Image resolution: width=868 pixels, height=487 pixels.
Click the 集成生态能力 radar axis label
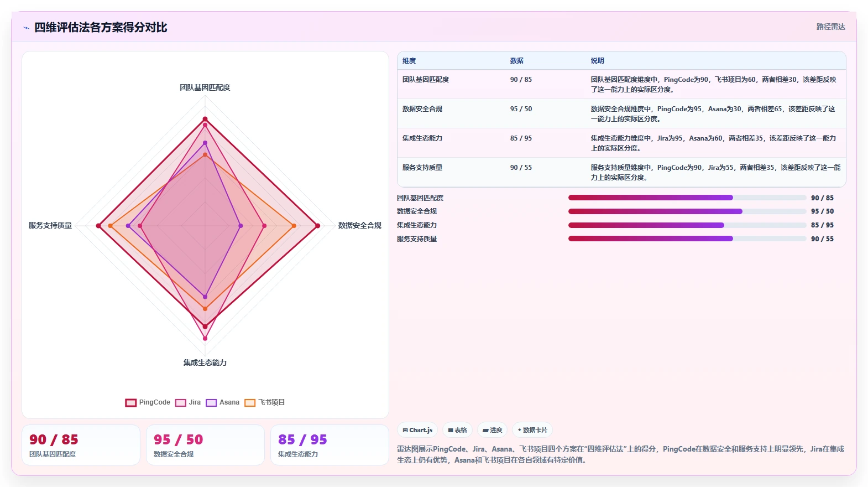(205, 362)
